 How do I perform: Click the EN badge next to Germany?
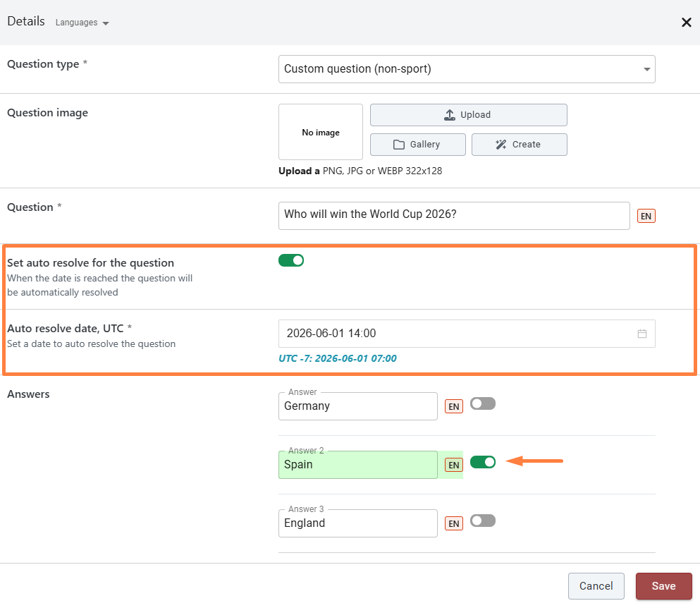454,406
